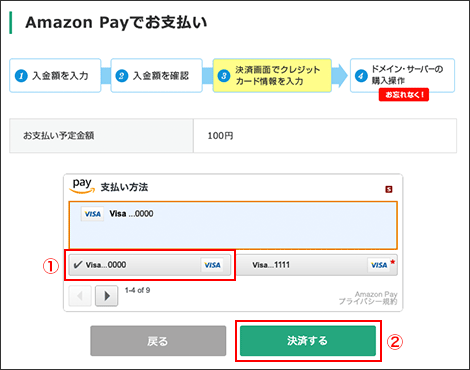Click the gray 戻る button

(x=158, y=341)
